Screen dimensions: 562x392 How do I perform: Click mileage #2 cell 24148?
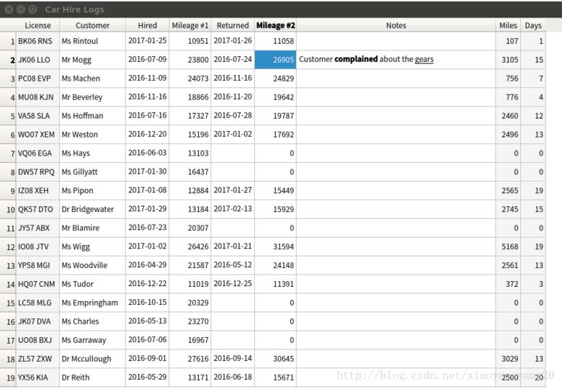276,265
